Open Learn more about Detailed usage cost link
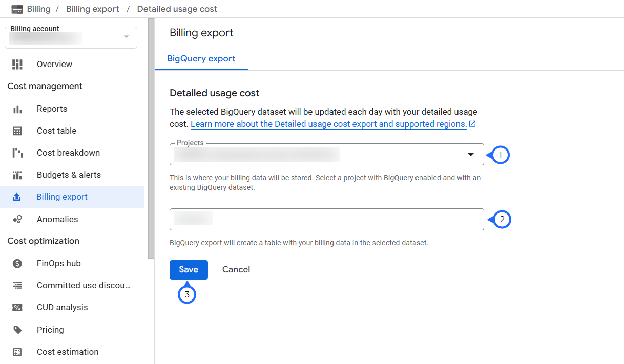Image resolution: width=624 pixels, height=364 pixels. 328,124
